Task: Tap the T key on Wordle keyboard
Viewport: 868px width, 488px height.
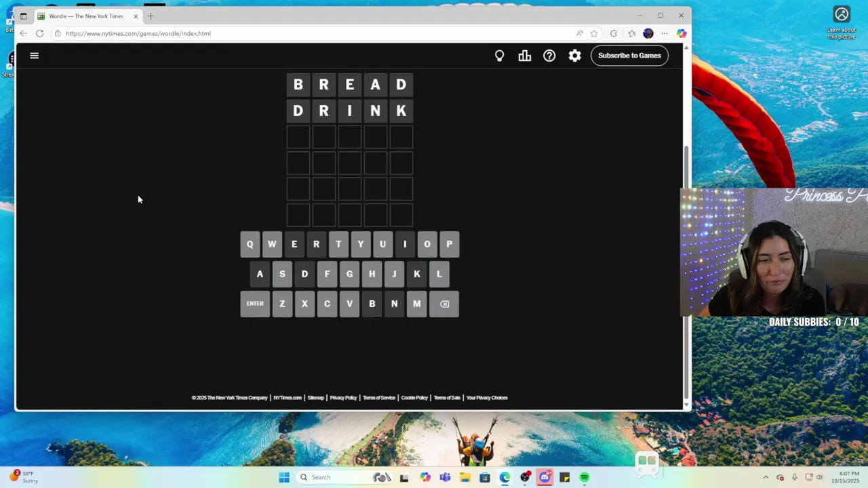Action: coord(338,244)
